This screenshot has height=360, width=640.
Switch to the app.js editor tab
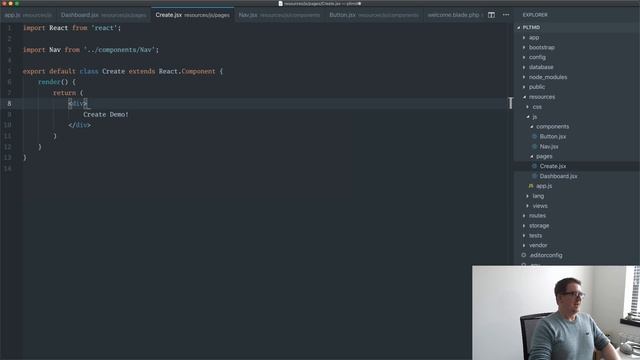[28, 15]
